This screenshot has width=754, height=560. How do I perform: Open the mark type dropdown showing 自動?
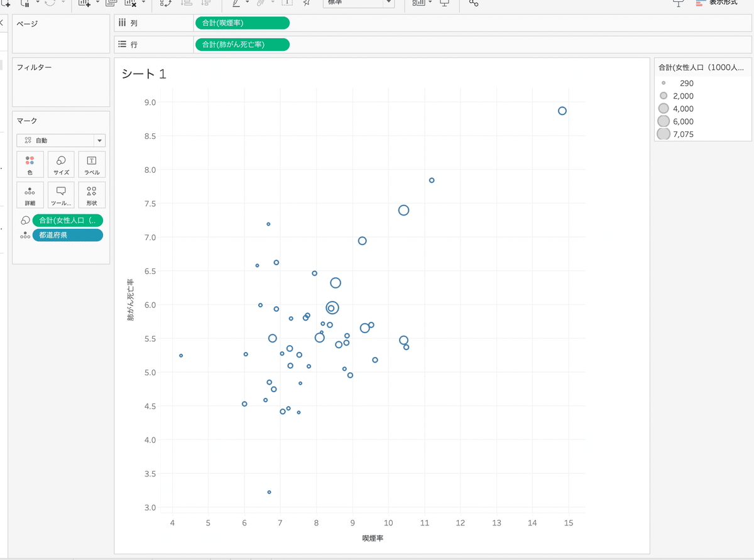61,141
